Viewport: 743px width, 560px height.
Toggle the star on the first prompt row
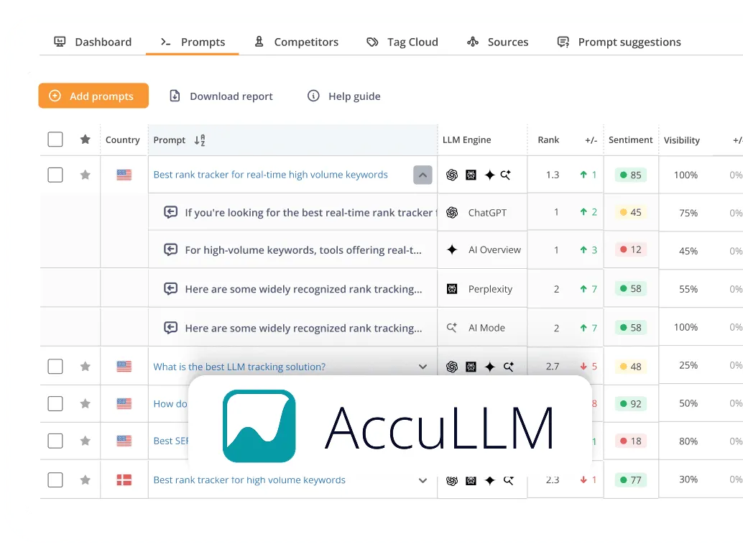pyautogui.click(x=86, y=175)
